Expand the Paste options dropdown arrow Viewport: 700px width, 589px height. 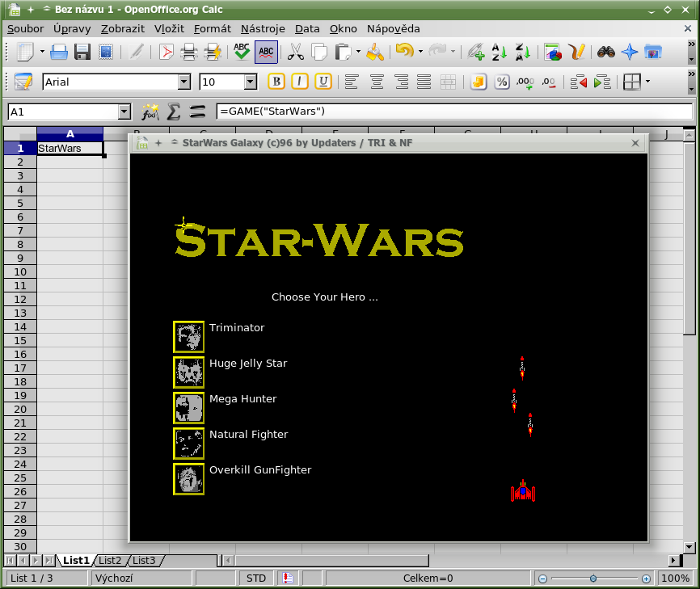[358, 52]
